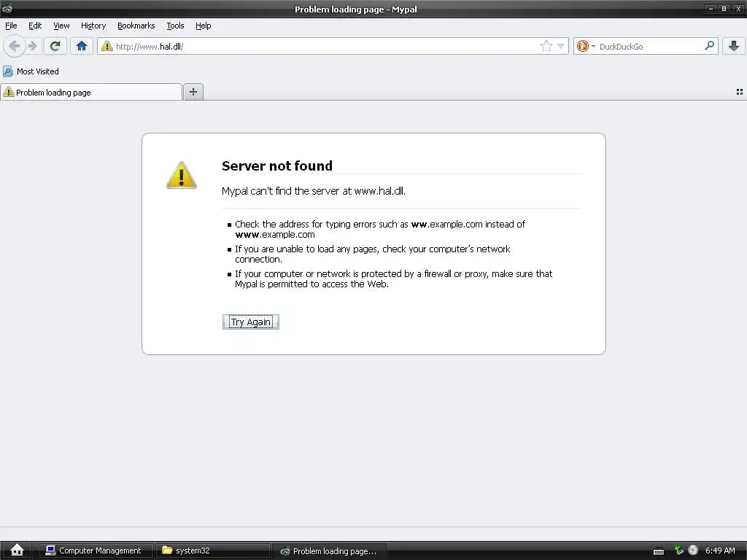Open the View menu
Viewport: 747px width, 560px height.
coord(61,26)
